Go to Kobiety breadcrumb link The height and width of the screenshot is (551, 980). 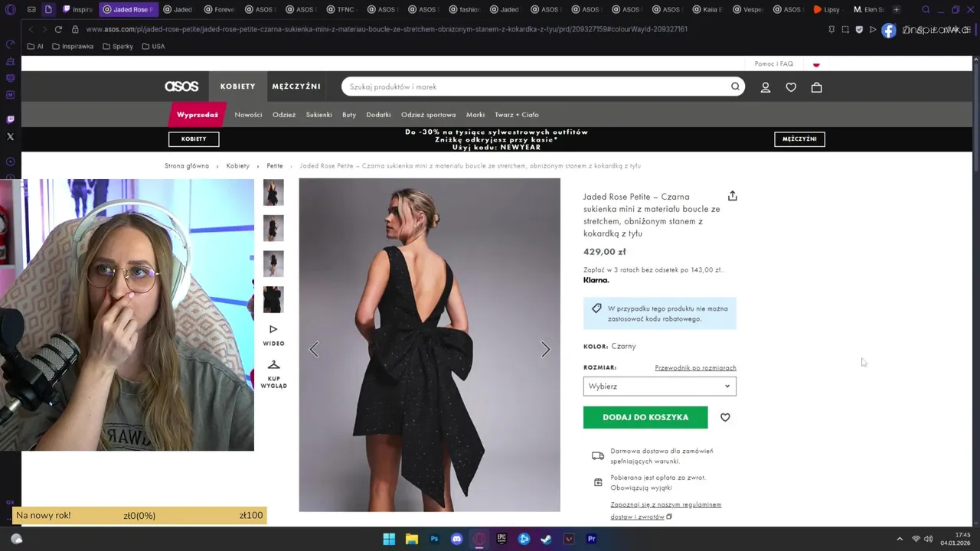point(238,166)
